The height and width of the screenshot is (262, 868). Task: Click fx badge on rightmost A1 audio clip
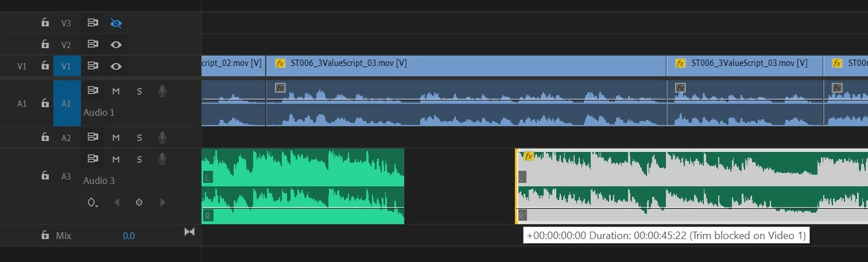[838, 88]
